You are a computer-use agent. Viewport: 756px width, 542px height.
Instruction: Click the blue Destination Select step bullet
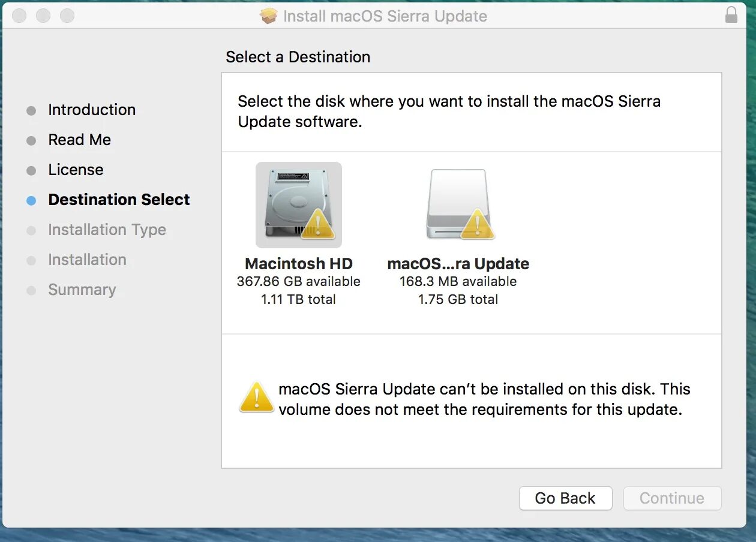[x=31, y=201]
